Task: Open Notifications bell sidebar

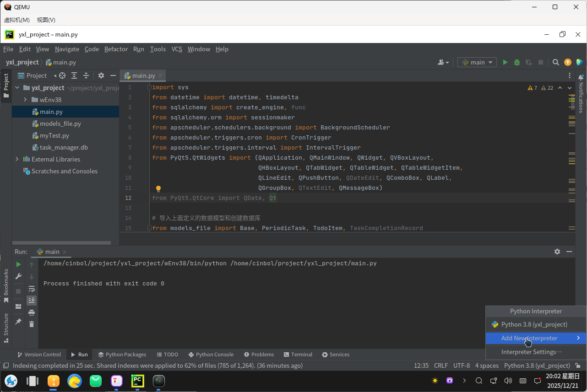Action: [x=581, y=93]
